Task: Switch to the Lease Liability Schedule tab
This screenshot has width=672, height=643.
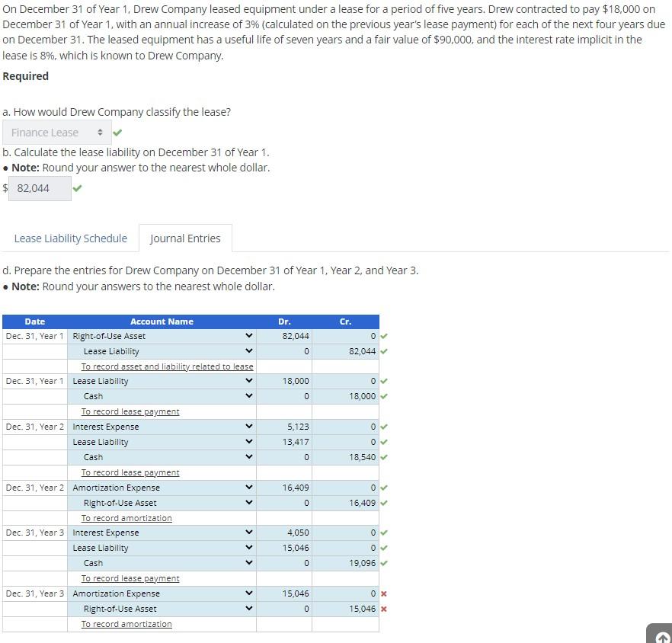Action: (x=70, y=238)
